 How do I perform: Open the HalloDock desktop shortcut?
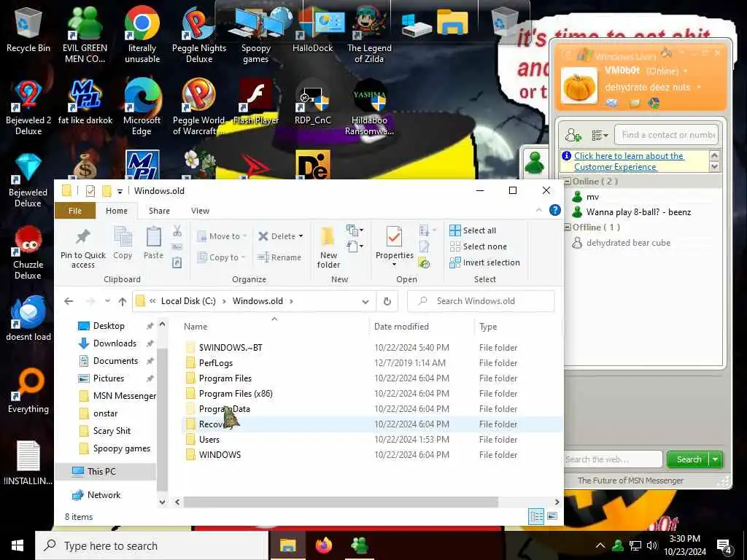click(x=312, y=29)
